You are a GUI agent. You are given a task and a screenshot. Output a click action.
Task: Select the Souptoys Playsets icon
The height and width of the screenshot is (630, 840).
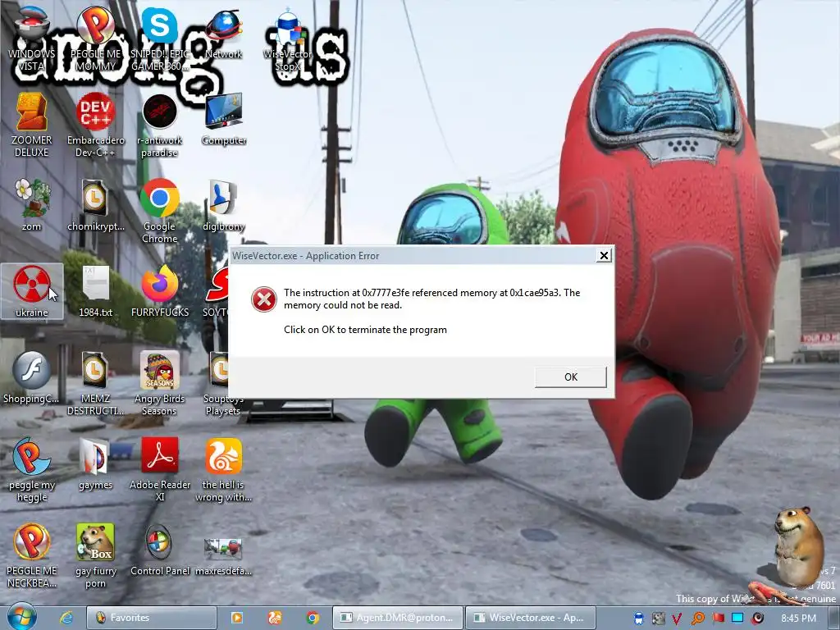[220, 383]
